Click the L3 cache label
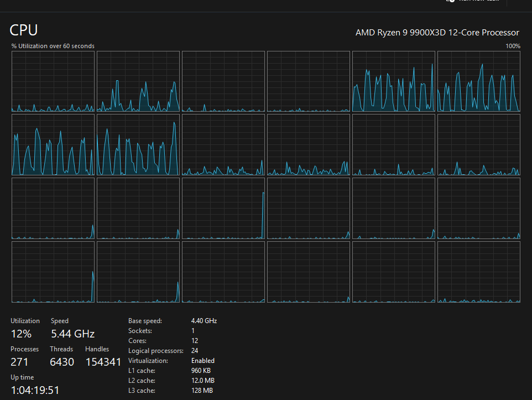This screenshot has height=400, width=532. (x=142, y=391)
